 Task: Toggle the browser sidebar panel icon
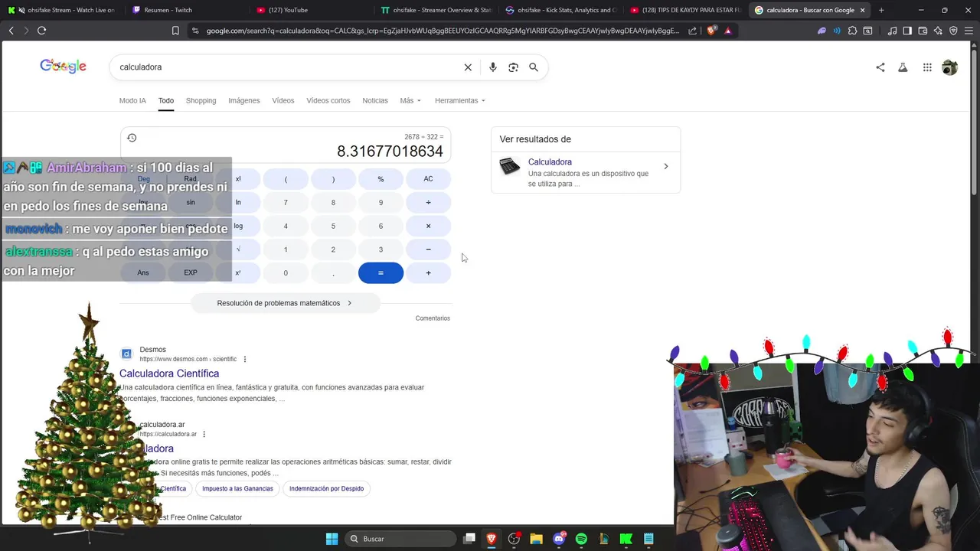tap(907, 31)
